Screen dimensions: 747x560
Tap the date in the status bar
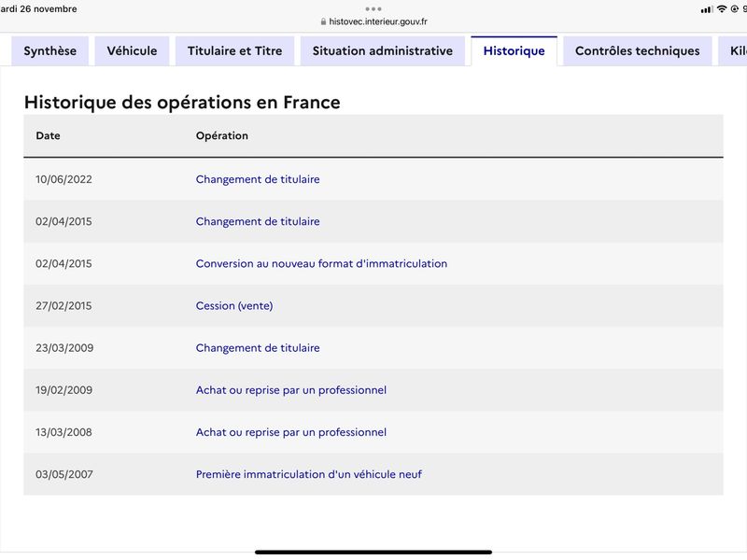(x=38, y=9)
